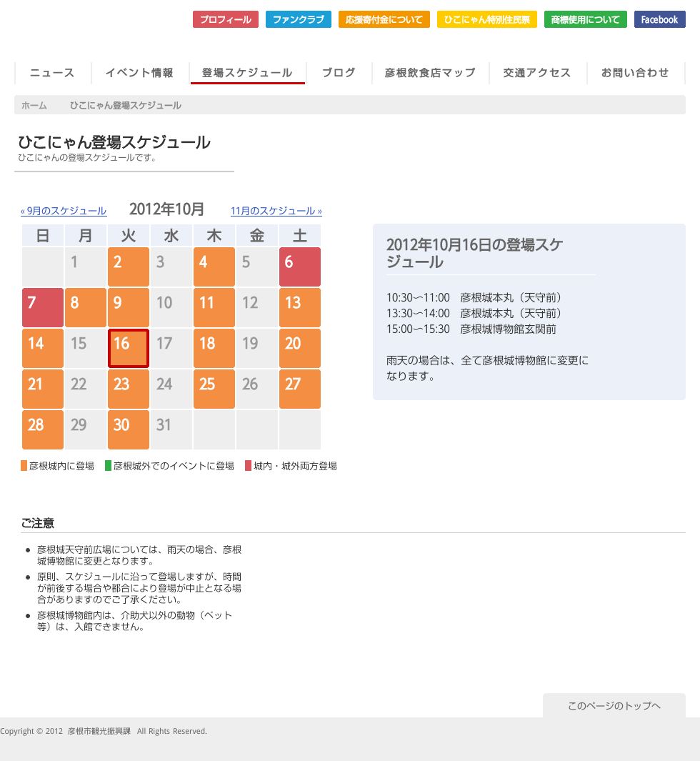Open the 彦根飲食店マップ menu item
Screen dimensions: 700x761
[x=430, y=73]
